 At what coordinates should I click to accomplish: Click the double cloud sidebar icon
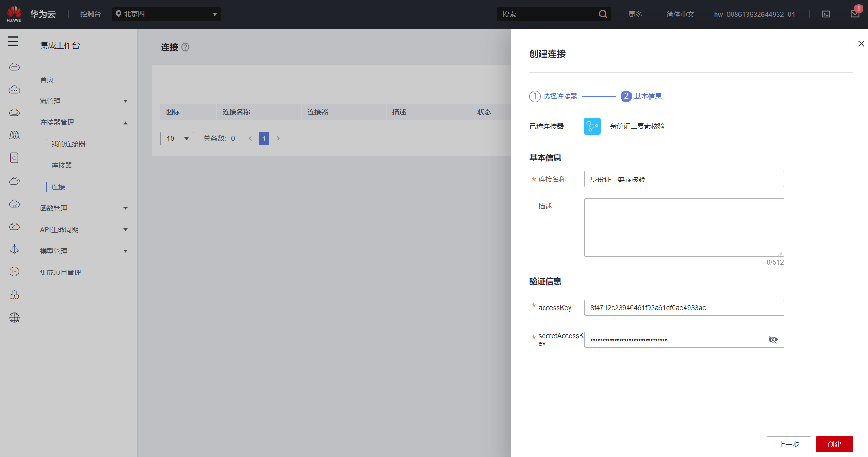pos(14,181)
